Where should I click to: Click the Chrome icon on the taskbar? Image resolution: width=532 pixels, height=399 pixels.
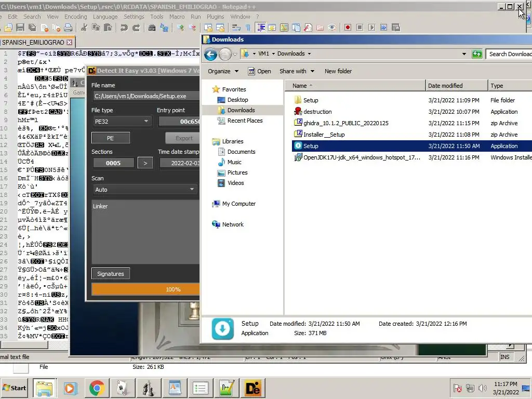point(97,388)
